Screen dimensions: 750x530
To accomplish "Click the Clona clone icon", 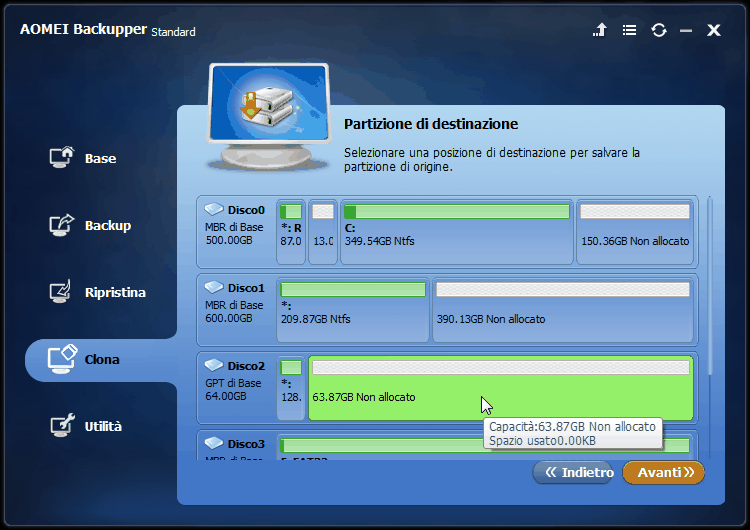I will pos(62,359).
